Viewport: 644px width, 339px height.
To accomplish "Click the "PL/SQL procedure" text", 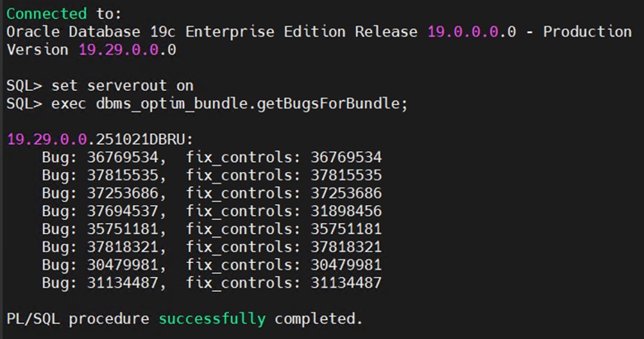I will click(78, 318).
